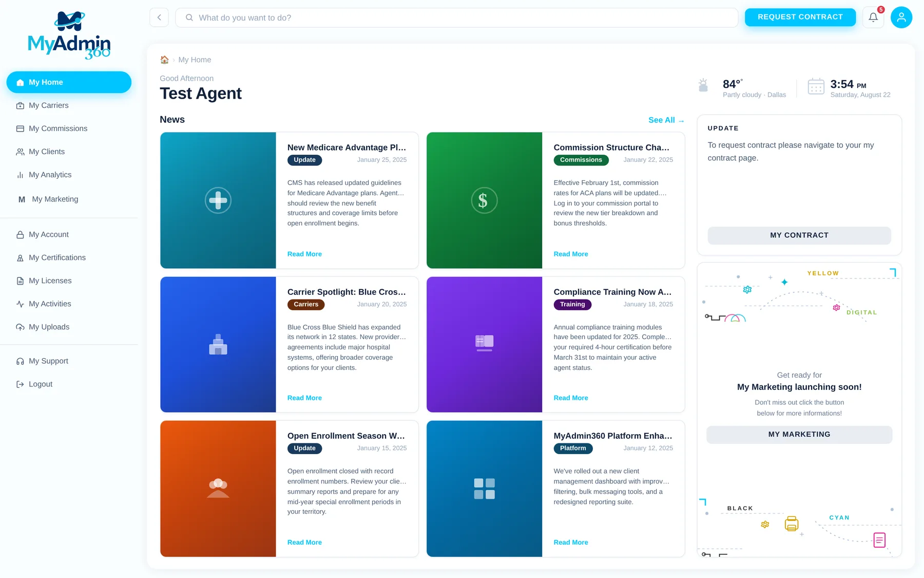This screenshot has height=578, width=924.
Task: Open My Account settings
Action: [x=69, y=234]
